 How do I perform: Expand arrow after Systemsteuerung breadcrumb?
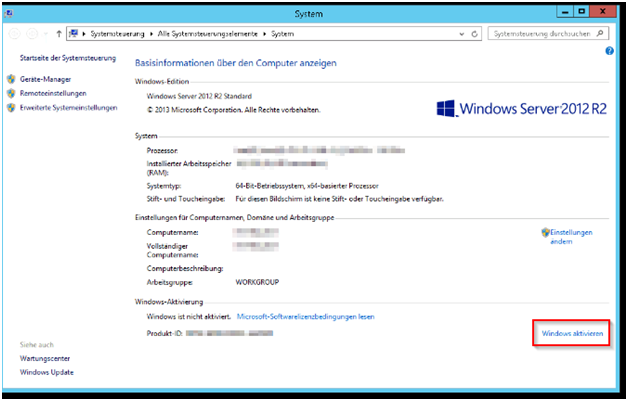(151, 34)
